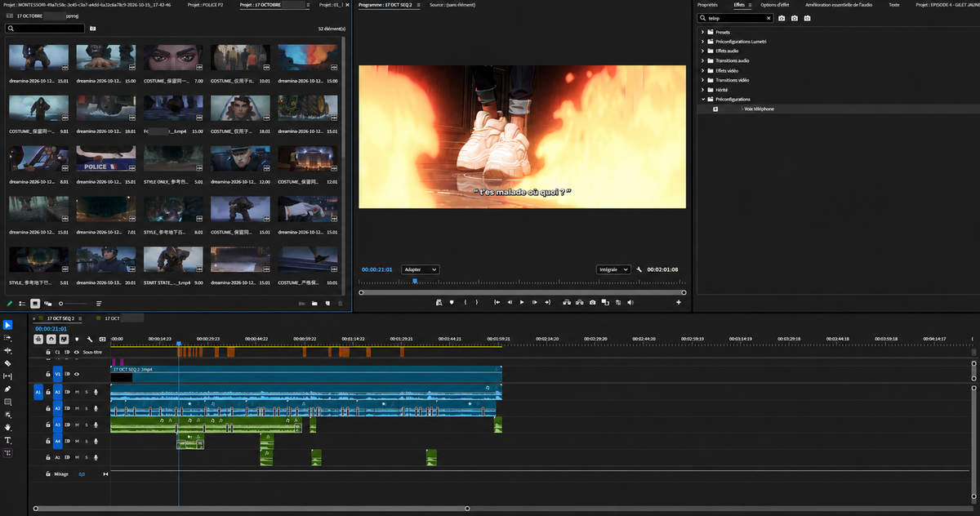Expand Effets audio folder
Image resolution: width=980 pixels, height=516 pixels.
pos(702,51)
